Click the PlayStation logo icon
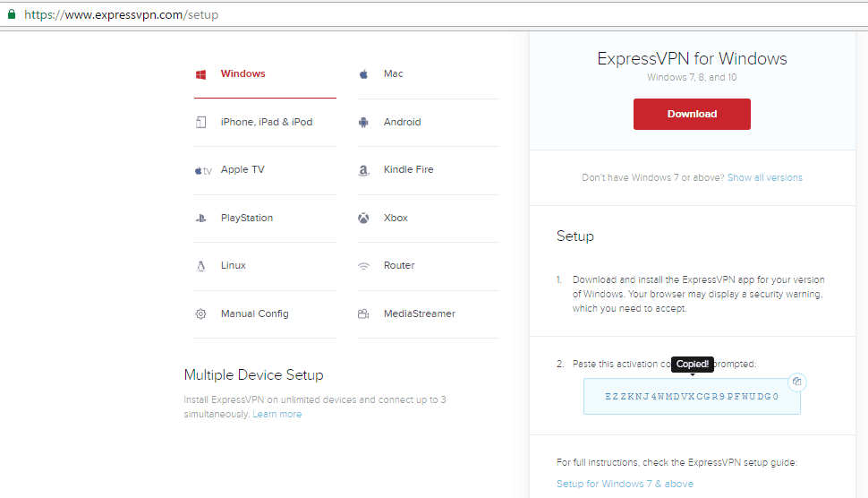 201,219
